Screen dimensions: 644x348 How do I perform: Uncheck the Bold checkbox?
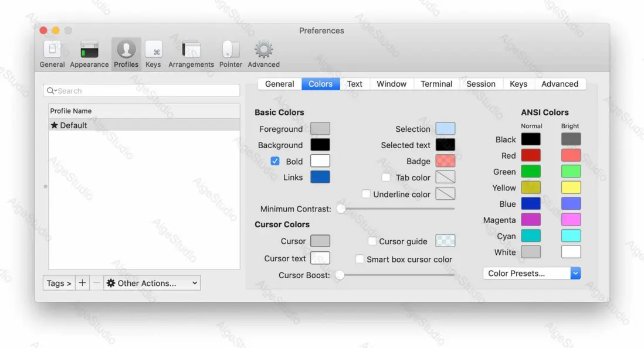[x=275, y=161]
